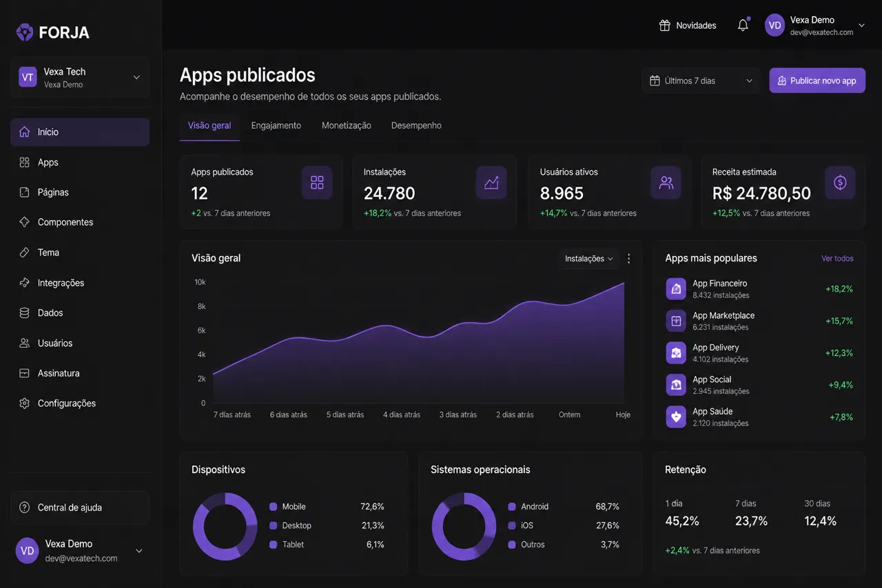Screen dimensions: 882x588
Task: Expand the top-right account menu chevron
Action: (x=861, y=25)
